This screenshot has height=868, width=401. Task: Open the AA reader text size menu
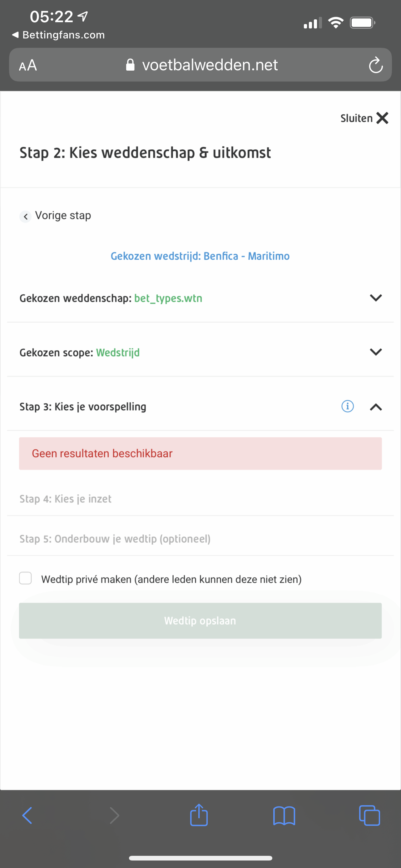click(28, 65)
